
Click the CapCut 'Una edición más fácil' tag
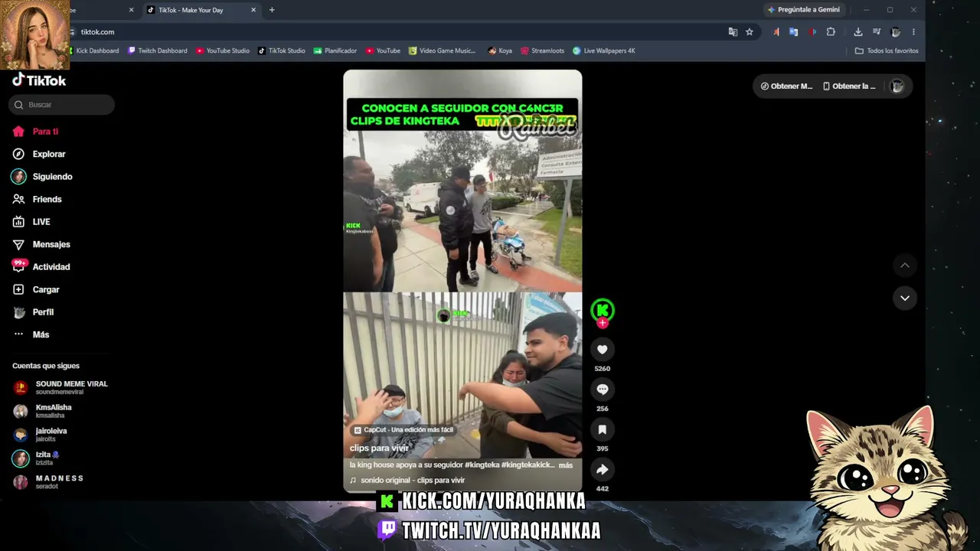tap(403, 430)
